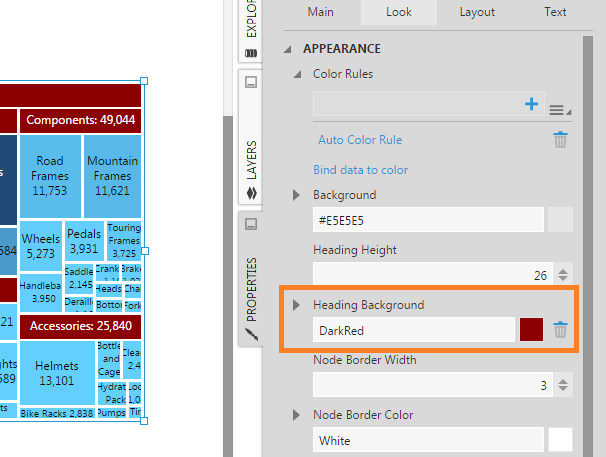Switch to the Text tab
This screenshot has width=606, height=457.
(x=555, y=12)
